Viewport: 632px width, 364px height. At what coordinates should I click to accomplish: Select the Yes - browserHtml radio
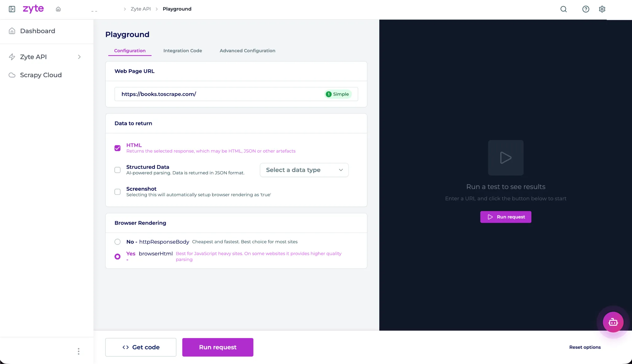point(118,257)
